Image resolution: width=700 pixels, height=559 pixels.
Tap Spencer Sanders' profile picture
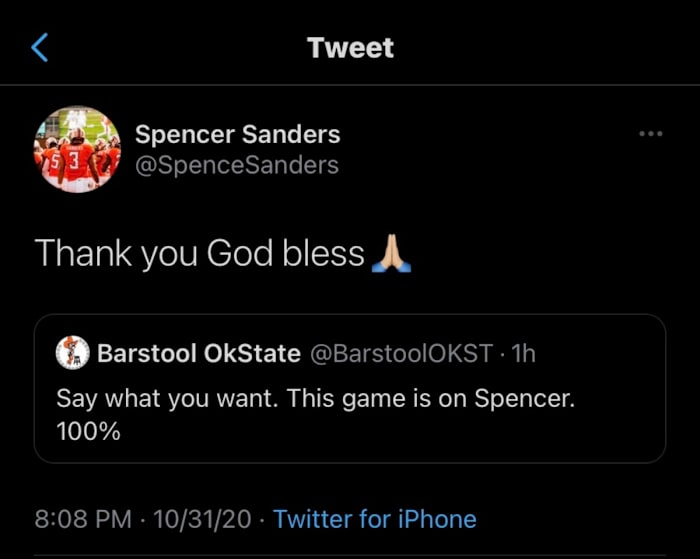[x=77, y=149]
